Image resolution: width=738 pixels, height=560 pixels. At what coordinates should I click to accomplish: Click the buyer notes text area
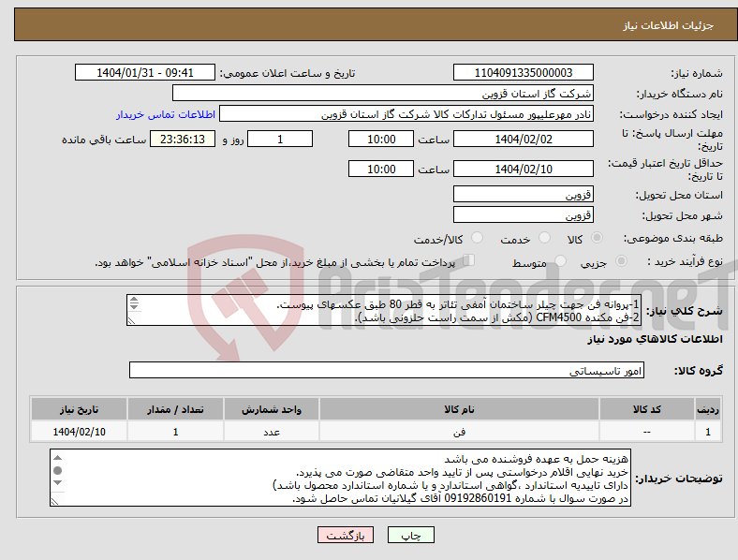point(340,478)
